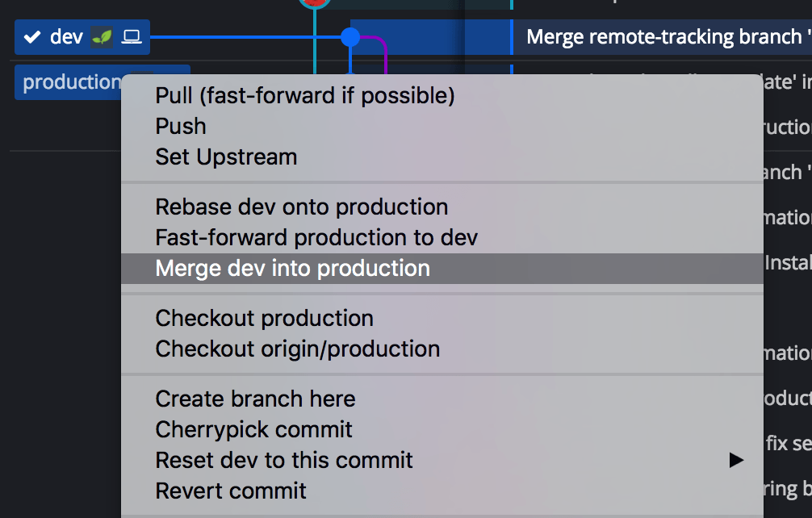The height and width of the screenshot is (518, 812).
Task: Click the red avatar circle atop the graph
Action: [x=315, y=3]
